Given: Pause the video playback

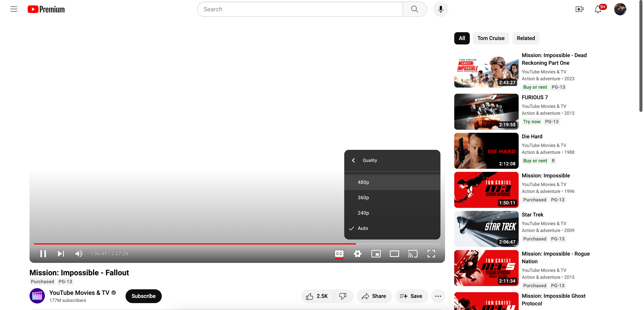Looking at the screenshot, I should tap(43, 253).
